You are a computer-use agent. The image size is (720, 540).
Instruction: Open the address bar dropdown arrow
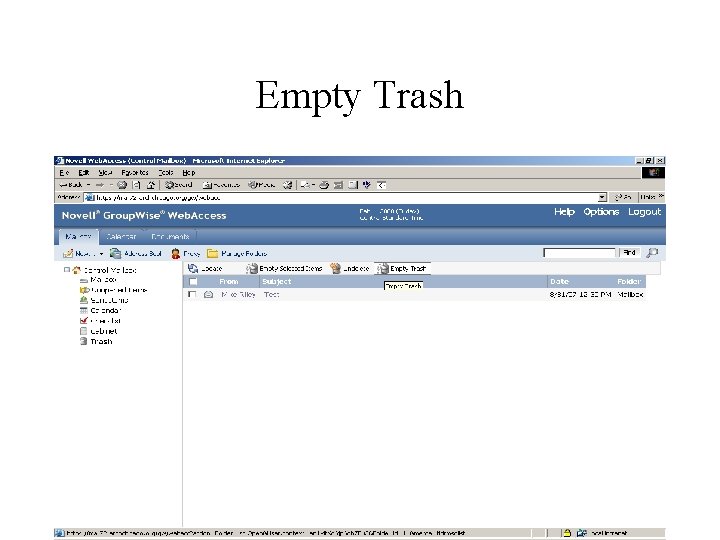pos(602,197)
